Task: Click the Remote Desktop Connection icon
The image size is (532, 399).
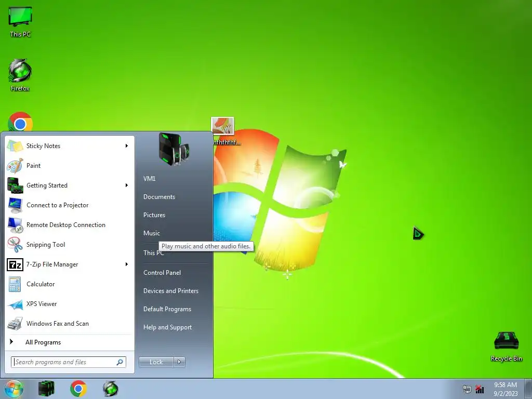Action: [15, 225]
